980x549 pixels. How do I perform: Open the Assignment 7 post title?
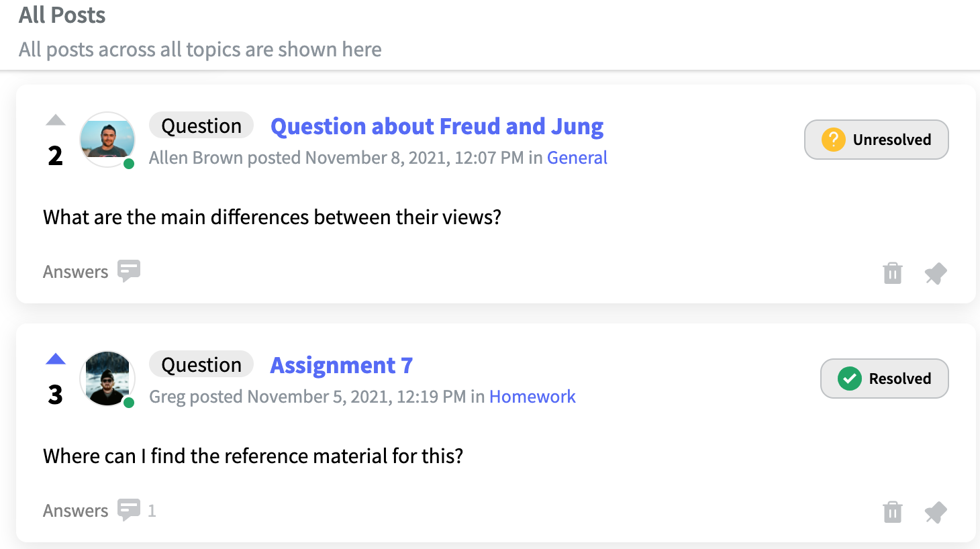[x=341, y=365]
